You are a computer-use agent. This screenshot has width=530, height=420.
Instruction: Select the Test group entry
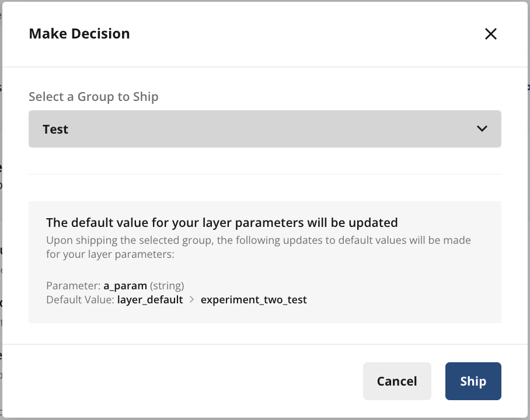click(x=55, y=129)
